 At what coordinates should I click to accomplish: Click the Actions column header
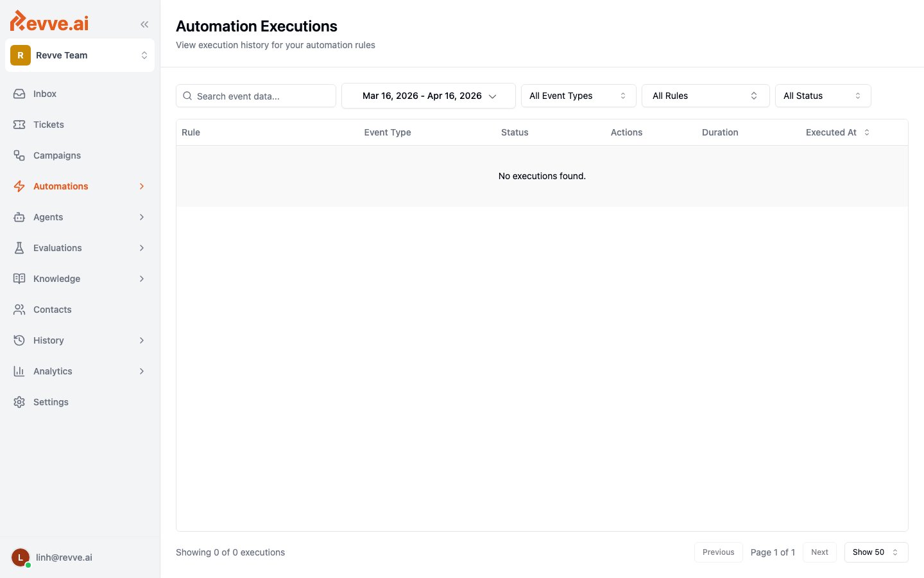626,132
